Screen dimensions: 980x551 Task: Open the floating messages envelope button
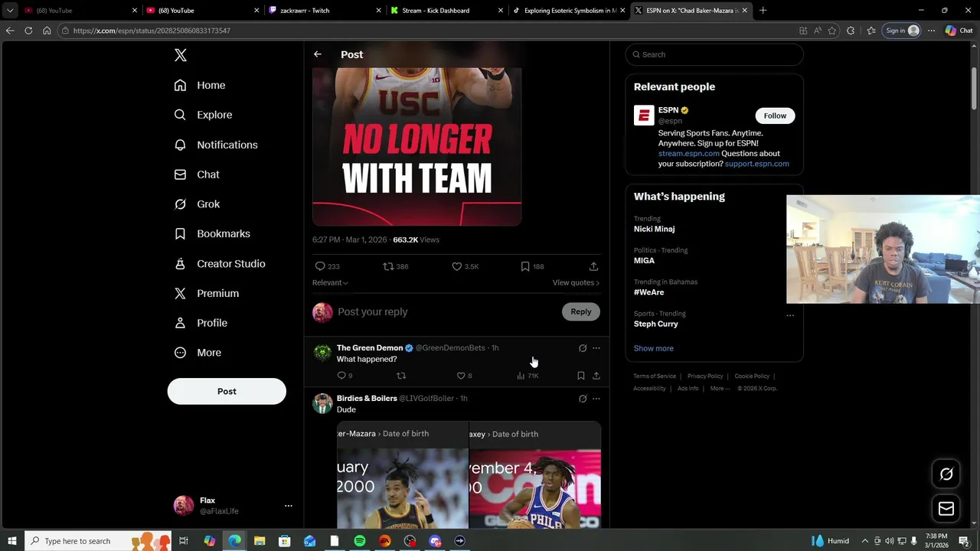click(946, 509)
